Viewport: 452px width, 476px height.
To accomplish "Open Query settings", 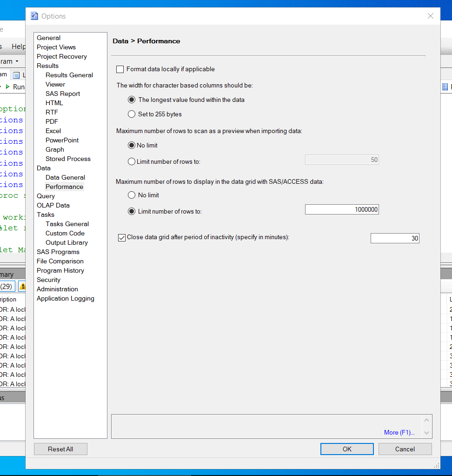I will (x=46, y=196).
